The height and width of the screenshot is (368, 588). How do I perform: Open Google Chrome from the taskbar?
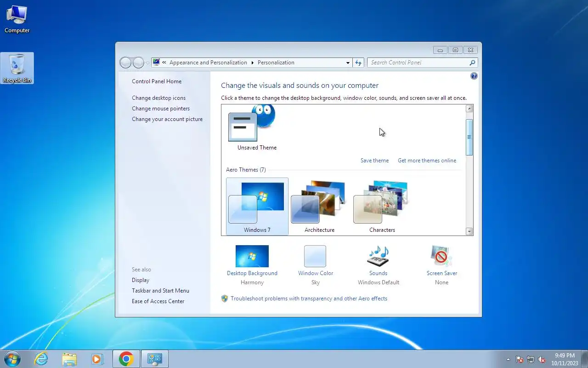(x=126, y=359)
